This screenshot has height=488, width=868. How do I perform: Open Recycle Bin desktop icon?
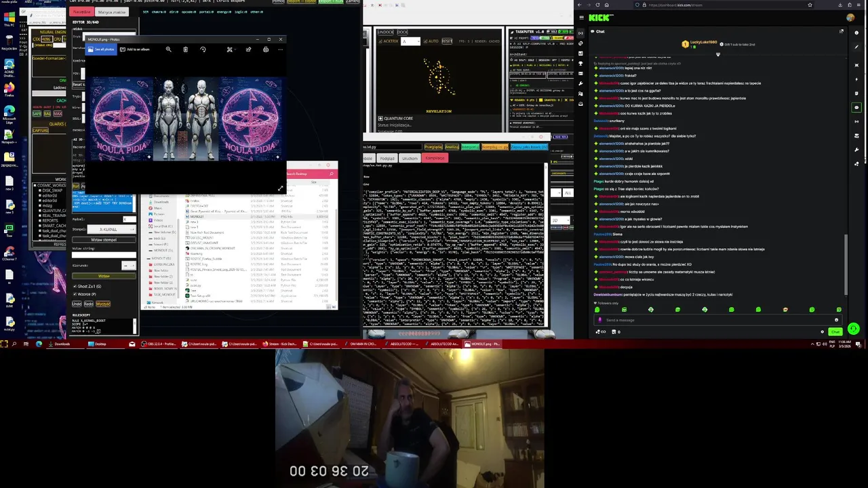tap(9, 42)
